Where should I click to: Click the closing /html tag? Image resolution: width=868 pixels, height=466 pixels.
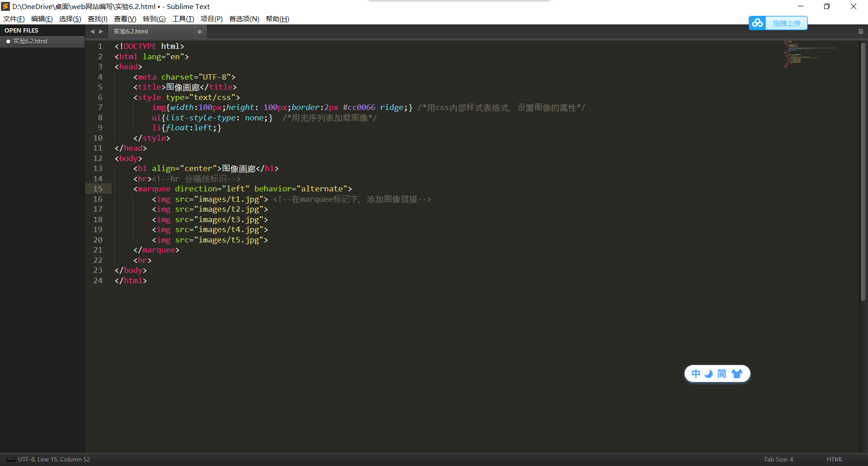coord(131,281)
